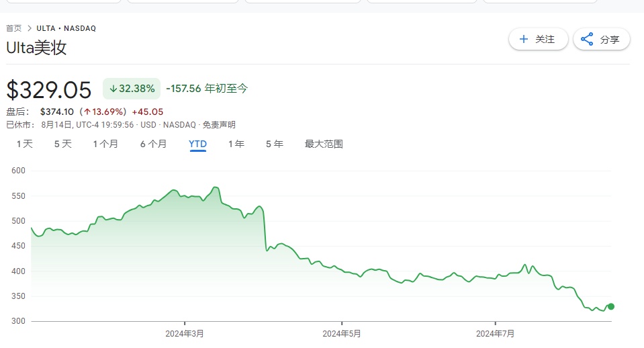Click the plus icon on 关注 button

point(523,40)
